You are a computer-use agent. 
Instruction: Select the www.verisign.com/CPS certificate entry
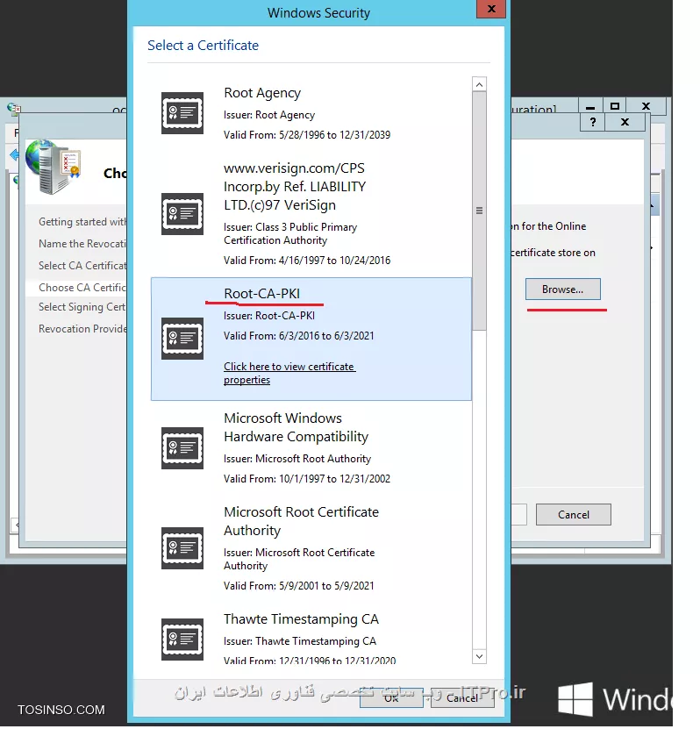tap(311, 214)
